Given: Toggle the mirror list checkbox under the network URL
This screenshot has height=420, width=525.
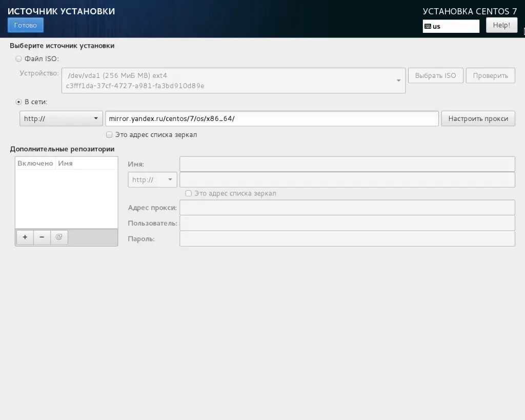Looking at the screenshot, I should [109, 135].
